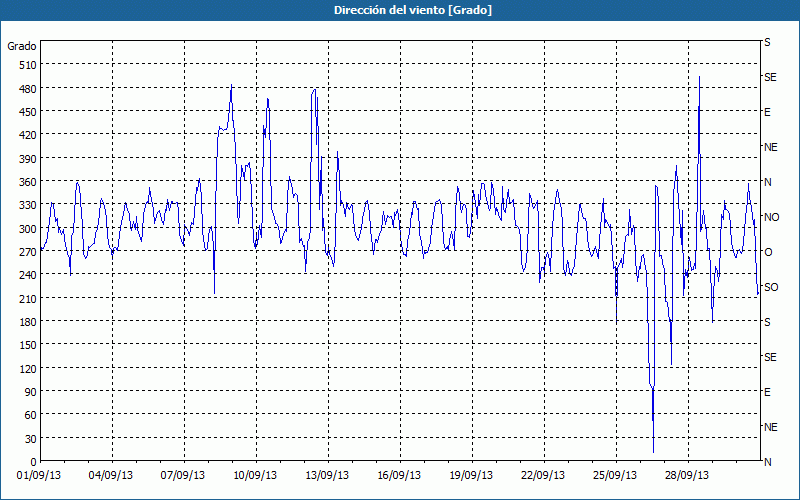Viewport: 800px width, 500px height.
Task: Select the Grado axis unit label
Action: [x=22, y=46]
